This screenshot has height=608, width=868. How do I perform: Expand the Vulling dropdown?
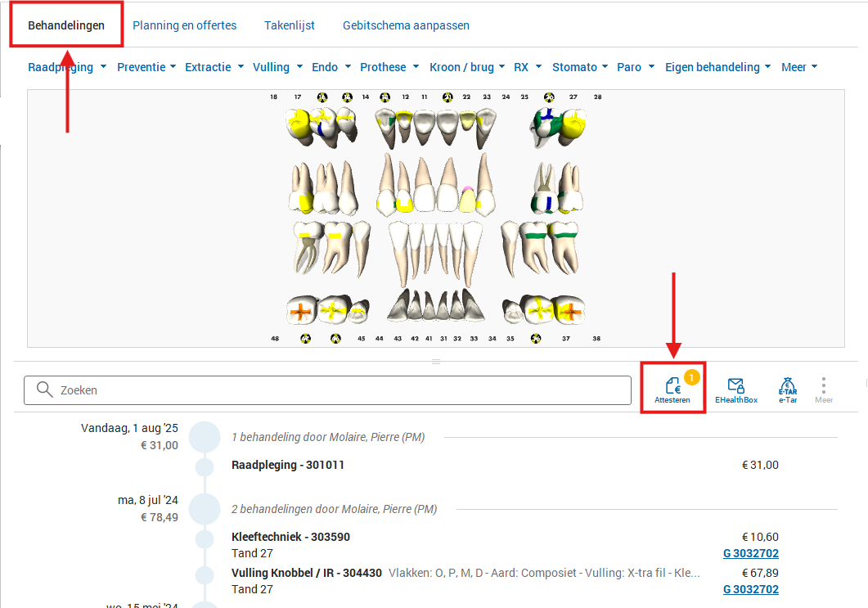(x=278, y=67)
